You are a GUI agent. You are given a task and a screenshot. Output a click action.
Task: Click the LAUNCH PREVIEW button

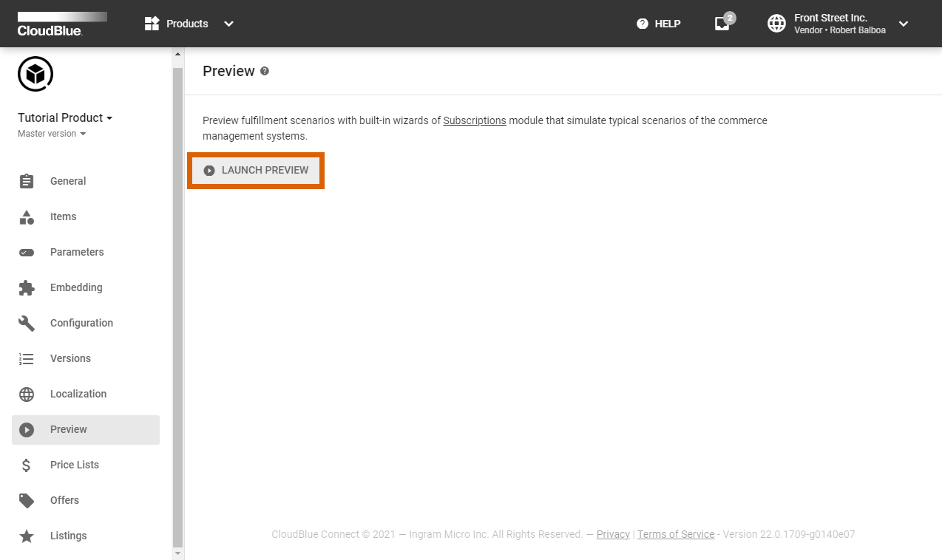click(x=256, y=170)
